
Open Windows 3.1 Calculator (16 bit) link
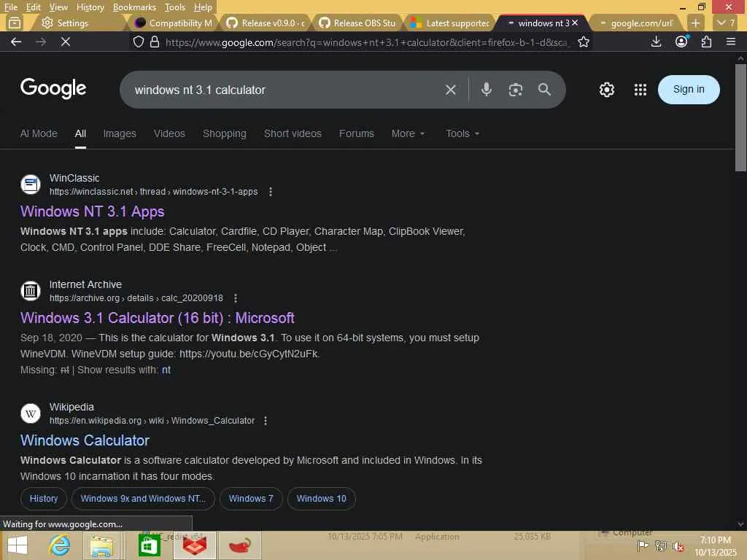coord(158,318)
